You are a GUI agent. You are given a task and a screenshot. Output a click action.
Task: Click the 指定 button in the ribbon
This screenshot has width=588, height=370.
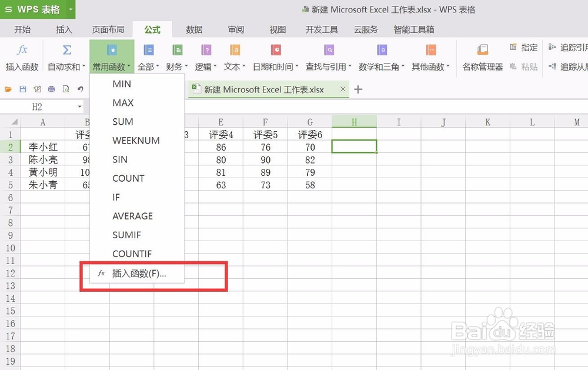[x=527, y=48]
